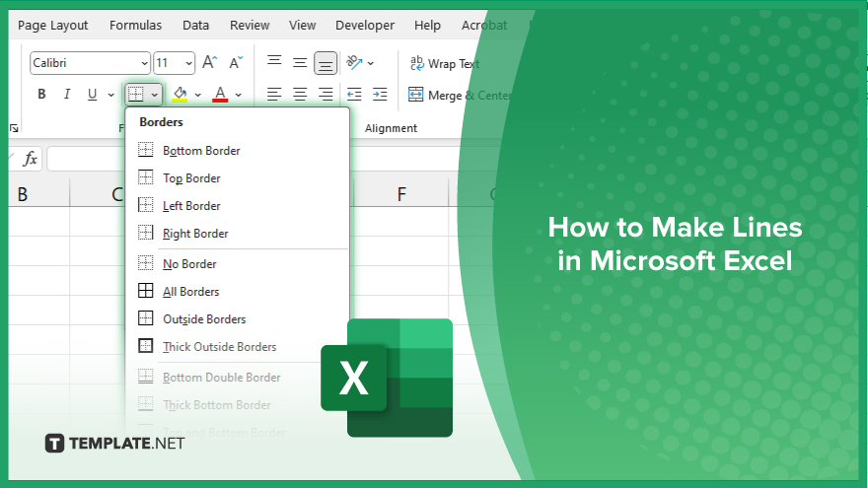Open the Borders dropdown arrow
The image size is (868, 488).
155,95
